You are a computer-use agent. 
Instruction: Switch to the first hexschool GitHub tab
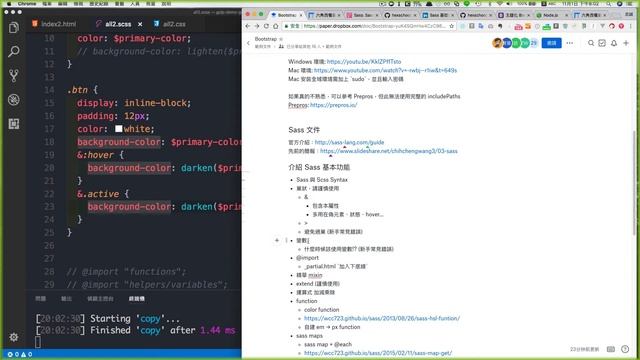[400, 15]
